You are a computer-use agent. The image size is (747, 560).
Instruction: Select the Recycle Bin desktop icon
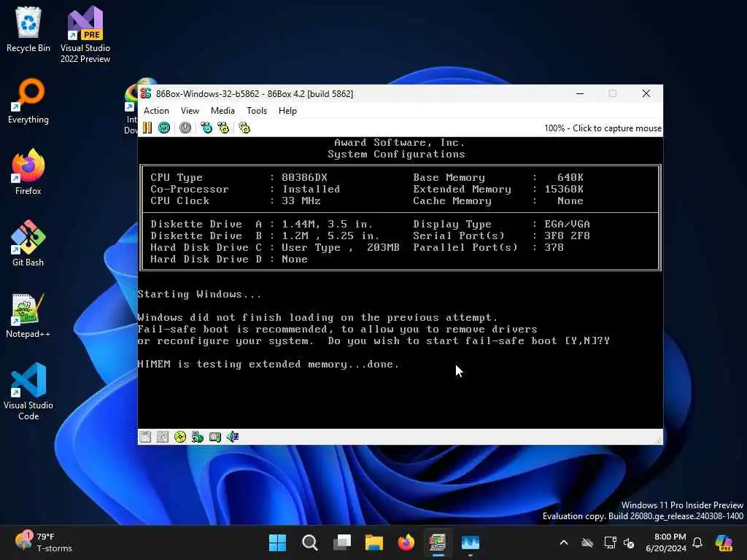click(x=28, y=29)
